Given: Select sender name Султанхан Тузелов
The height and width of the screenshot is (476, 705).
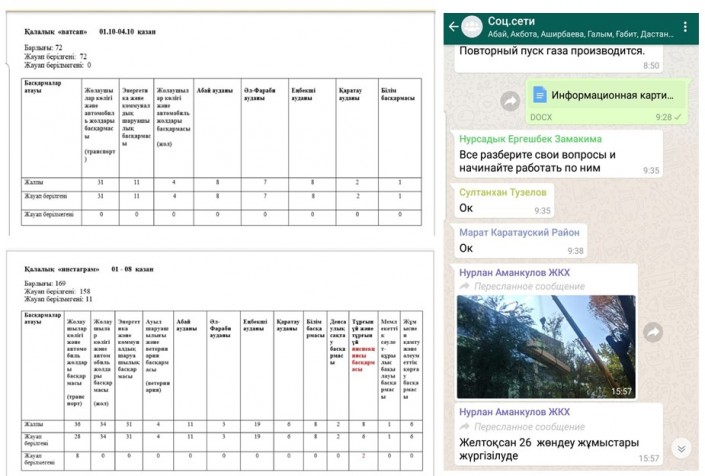Looking at the screenshot, I should [x=504, y=191].
